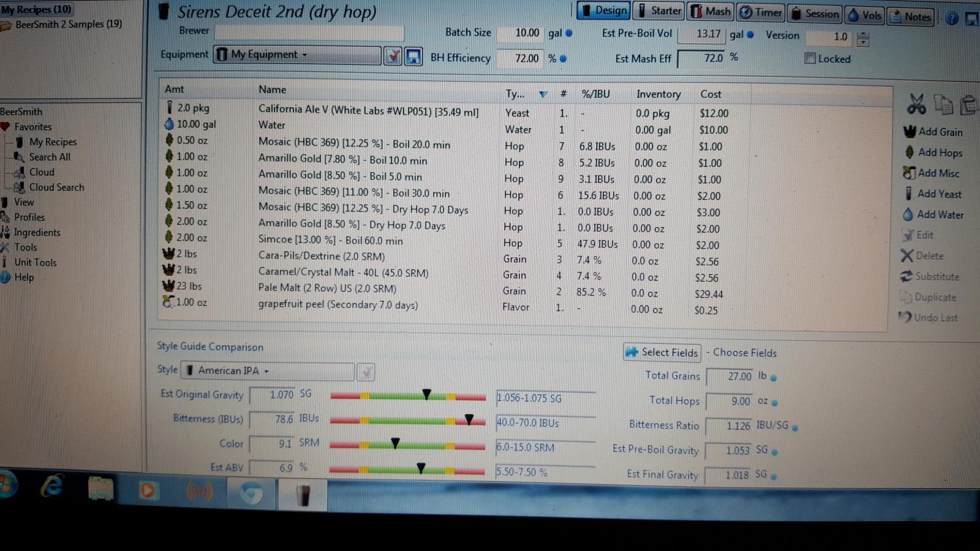This screenshot has height=551, width=980.
Task: Switch to the Starter tab
Action: point(659,11)
